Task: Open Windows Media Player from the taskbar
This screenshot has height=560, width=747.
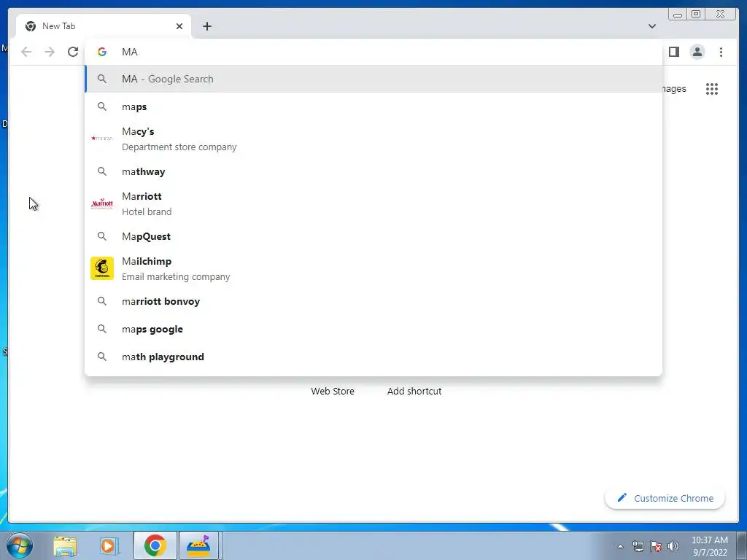Action: coord(109,546)
